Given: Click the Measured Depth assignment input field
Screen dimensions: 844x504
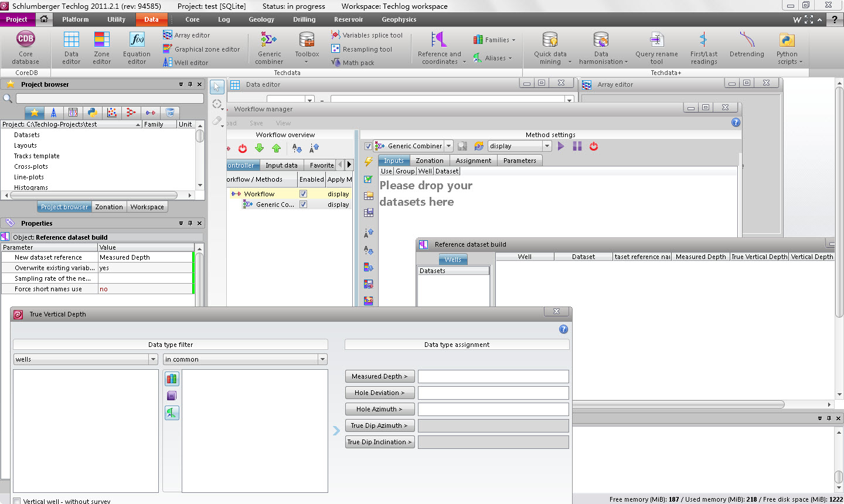Looking at the screenshot, I should tap(494, 376).
